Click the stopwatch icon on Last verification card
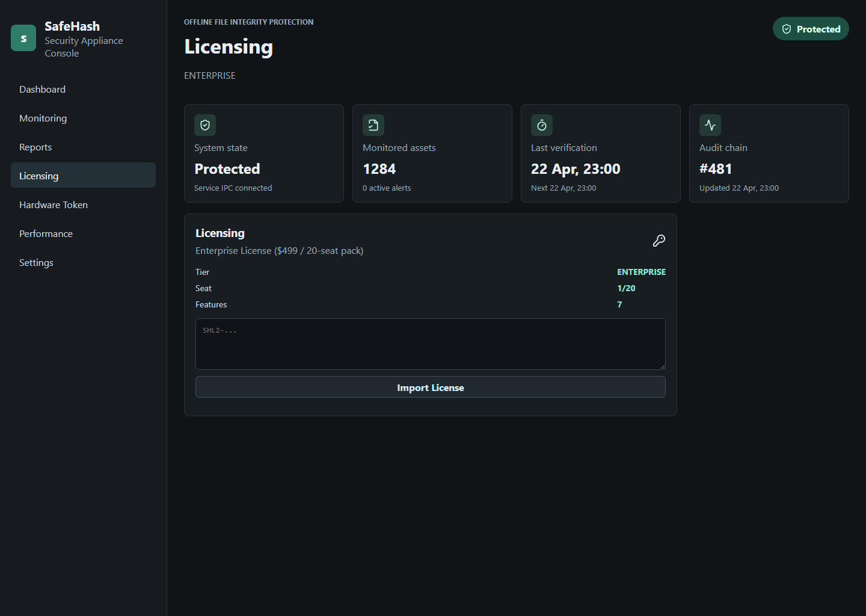The image size is (866, 616). (542, 125)
